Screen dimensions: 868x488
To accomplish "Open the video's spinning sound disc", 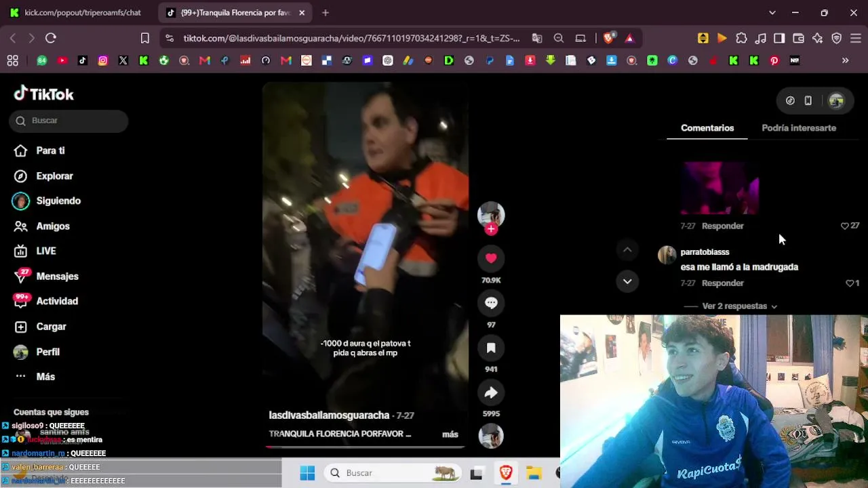I will (491, 436).
